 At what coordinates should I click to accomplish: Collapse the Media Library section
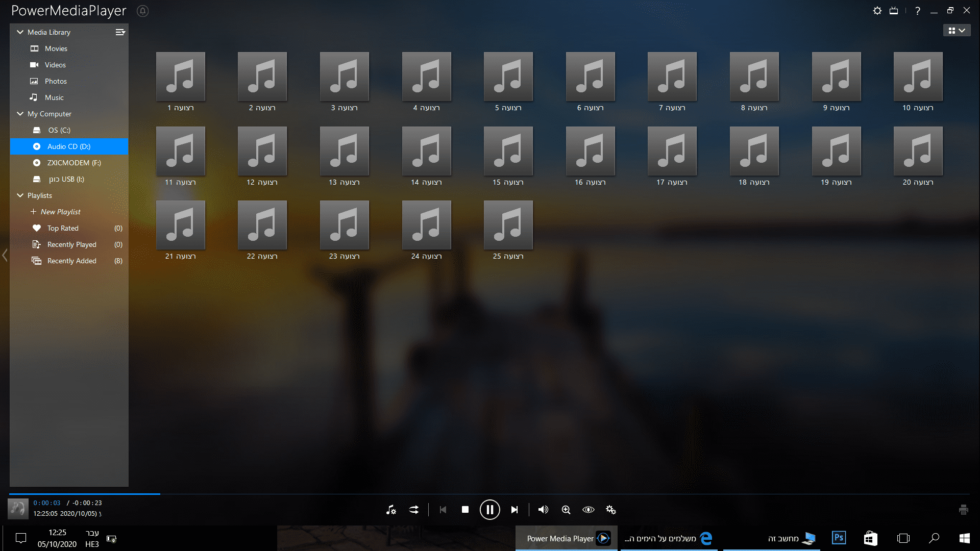20,32
